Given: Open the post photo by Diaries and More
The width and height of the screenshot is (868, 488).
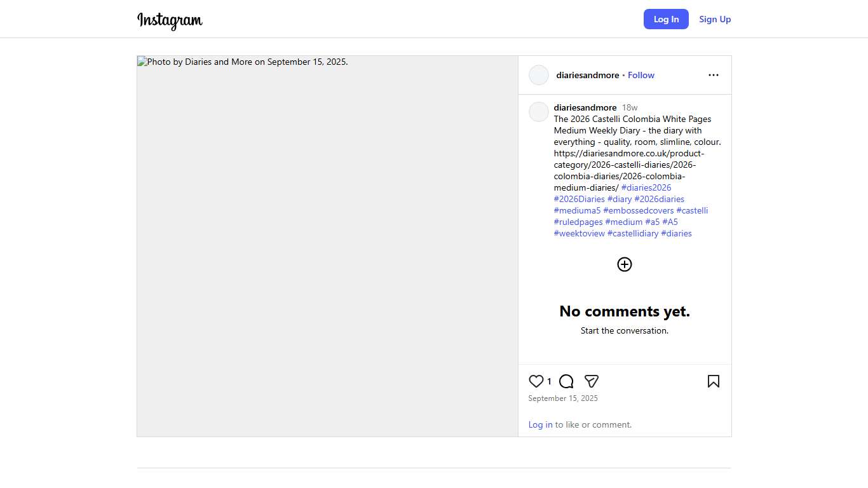Looking at the screenshot, I should pos(327,246).
